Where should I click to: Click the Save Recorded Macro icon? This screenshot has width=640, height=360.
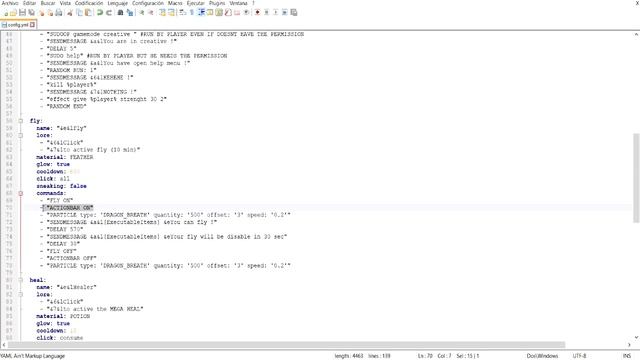point(293,13)
